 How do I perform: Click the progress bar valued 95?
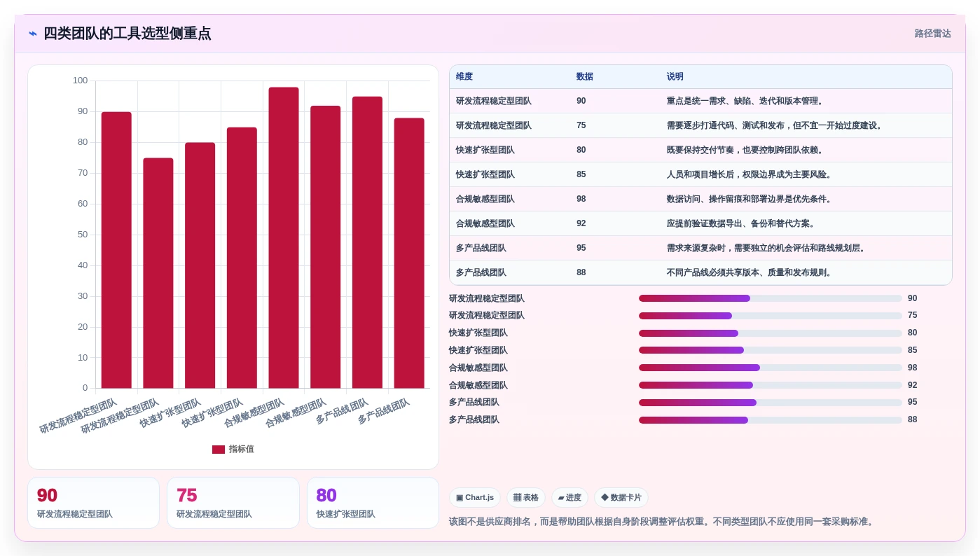point(771,403)
